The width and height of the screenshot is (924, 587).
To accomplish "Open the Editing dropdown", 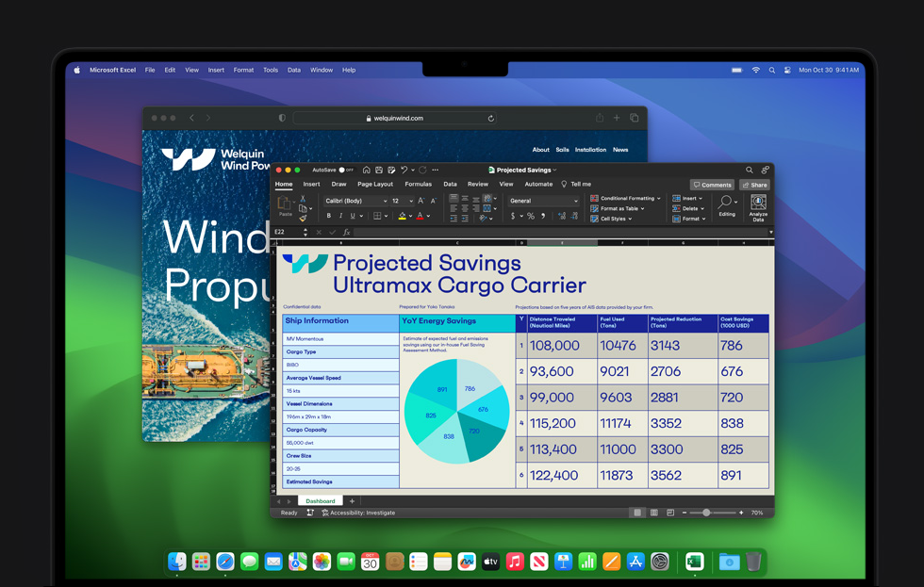I will pyautogui.click(x=727, y=206).
